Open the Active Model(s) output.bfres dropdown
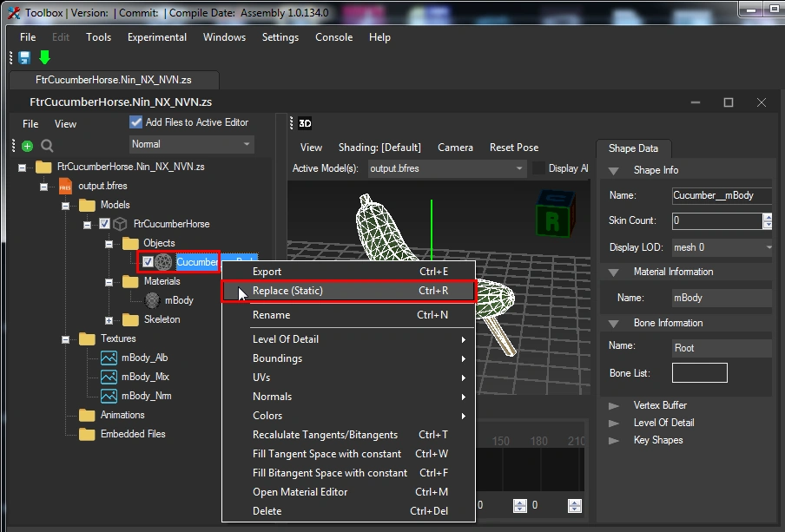Screen dimensions: 785x532 click(446, 168)
